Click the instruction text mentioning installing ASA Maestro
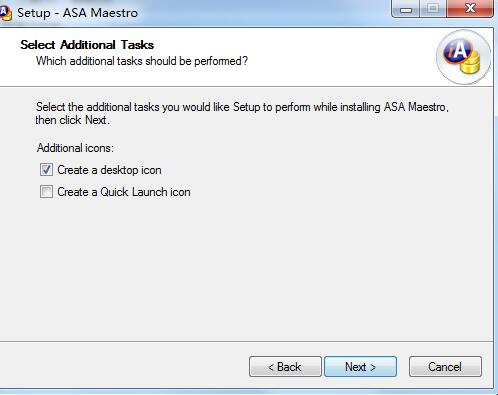 (242, 107)
